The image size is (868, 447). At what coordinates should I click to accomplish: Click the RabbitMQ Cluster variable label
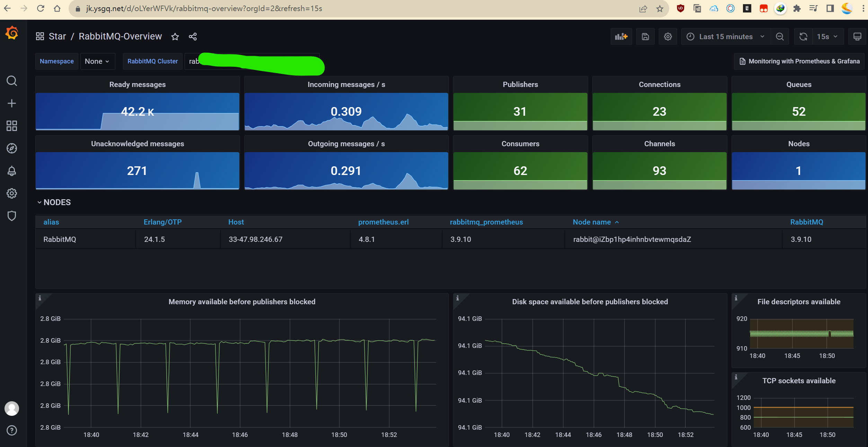click(153, 61)
